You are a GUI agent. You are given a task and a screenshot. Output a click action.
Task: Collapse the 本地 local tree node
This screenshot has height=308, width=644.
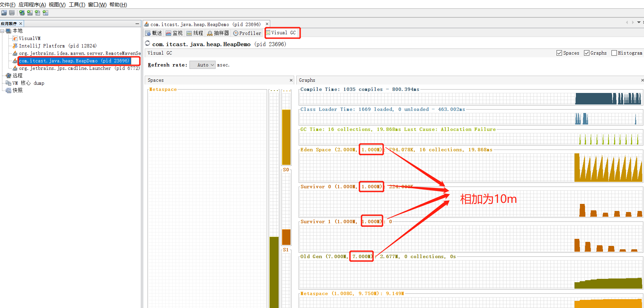[x=2, y=31]
